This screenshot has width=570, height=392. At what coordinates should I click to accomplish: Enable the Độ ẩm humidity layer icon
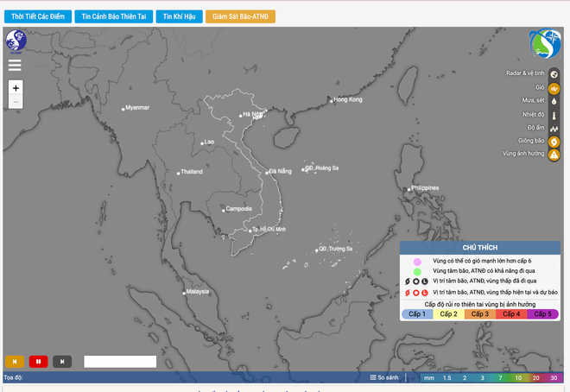point(554,128)
